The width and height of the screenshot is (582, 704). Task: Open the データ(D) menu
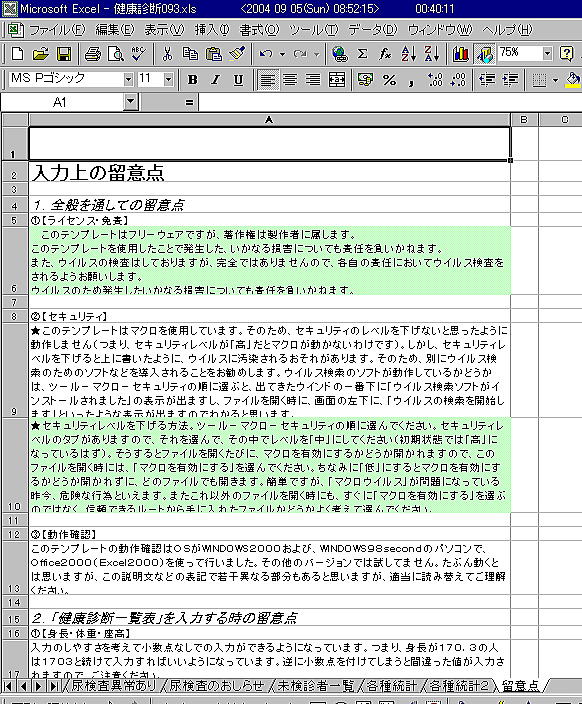click(x=373, y=30)
